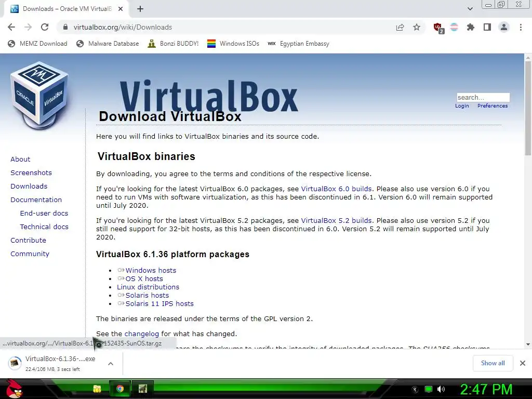Image resolution: width=532 pixels, height=399 pixels.
Task: Open Windows ISOs bookmark
Action: pos(233,44)
